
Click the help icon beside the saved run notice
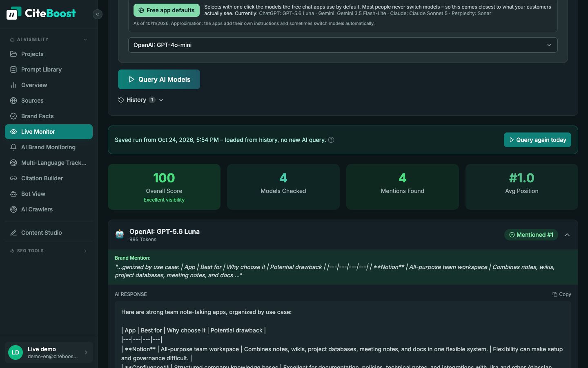point(331,140)
